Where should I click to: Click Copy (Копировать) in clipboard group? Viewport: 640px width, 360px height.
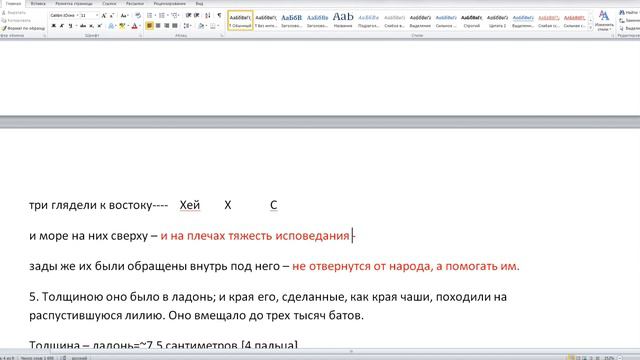(x=16, y=20)
